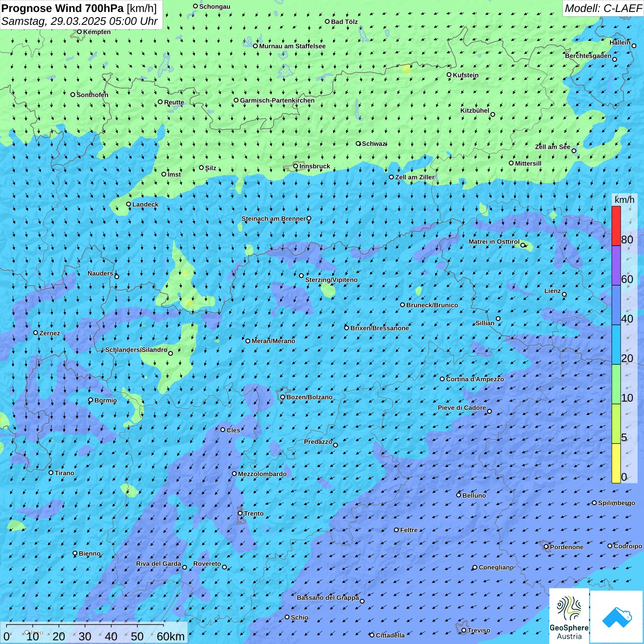
Task: Click the Zernez city marker
Action: pyautogui.click(x=36, y=333)
